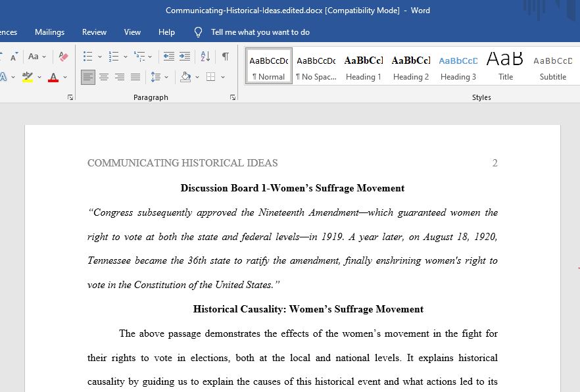Toggle paragraph marks with the pilcrow button
Screen dimensions: 580x392
point(226,57)
